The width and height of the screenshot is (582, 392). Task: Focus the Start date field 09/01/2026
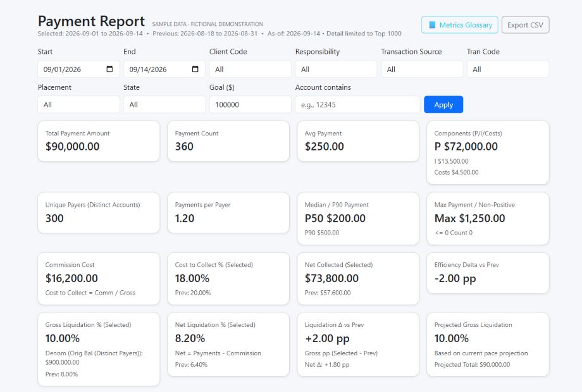(78, 69)
